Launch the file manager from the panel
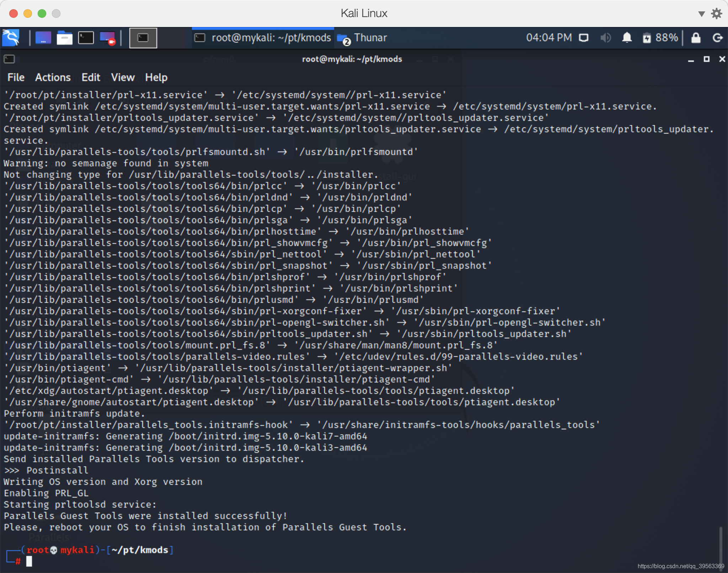Viewport: 728px width, 573px height. coord(64,38)
